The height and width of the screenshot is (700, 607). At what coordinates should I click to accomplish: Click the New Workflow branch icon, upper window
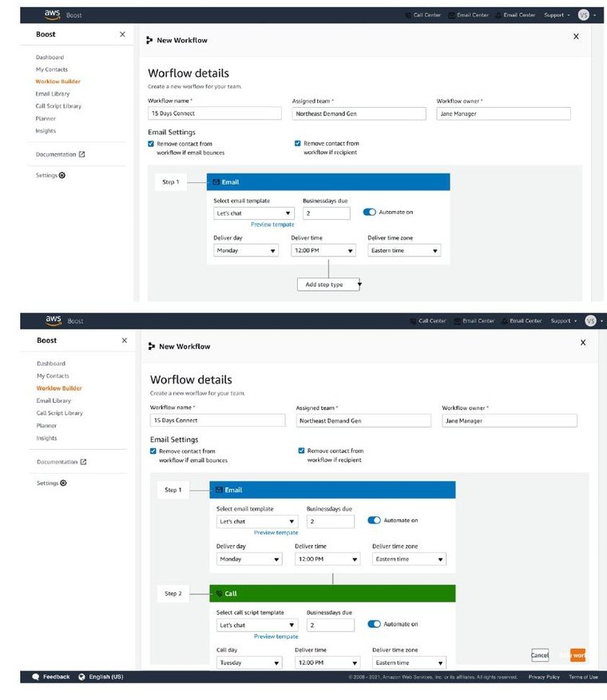click(149, 40)
